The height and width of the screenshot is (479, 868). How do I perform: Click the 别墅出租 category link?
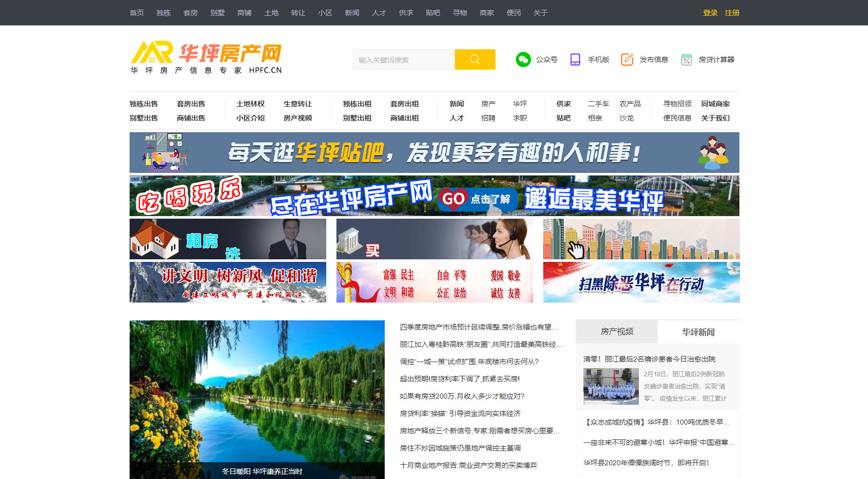(357, 118)
